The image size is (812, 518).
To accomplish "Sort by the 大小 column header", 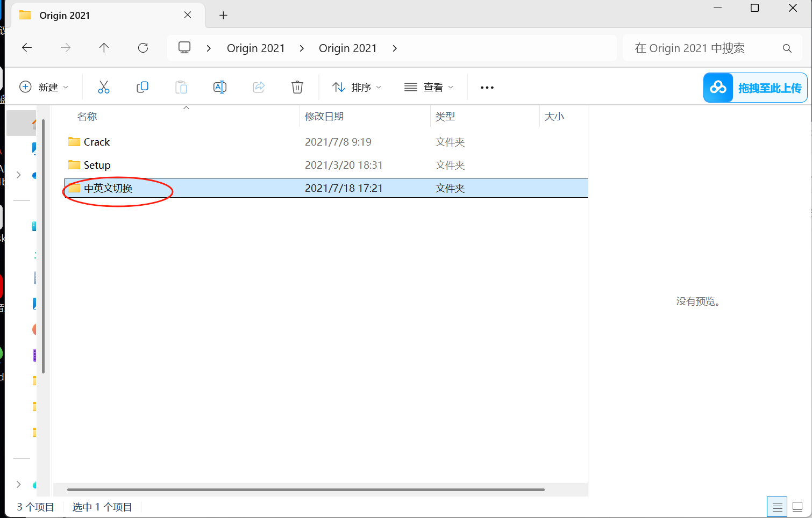I will pos(554,117).
